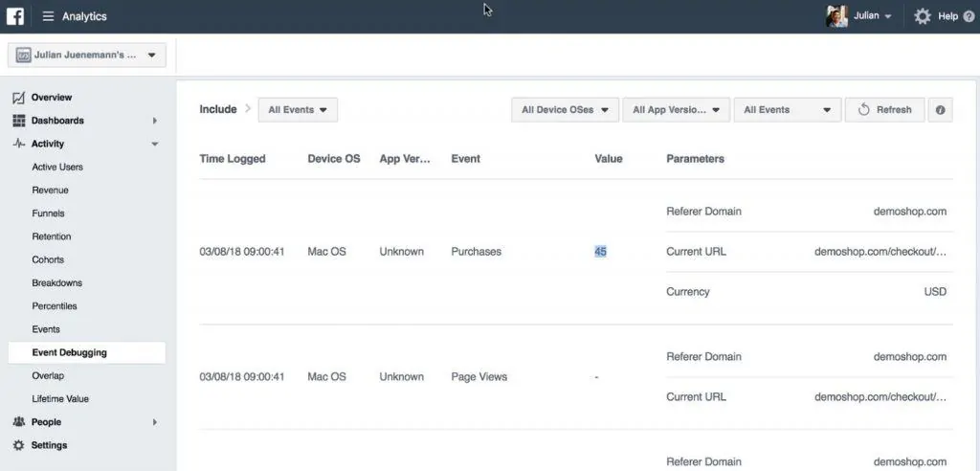This screenshot has width=980, height=471.
Task: Click the Value column header
Action: 608,159
